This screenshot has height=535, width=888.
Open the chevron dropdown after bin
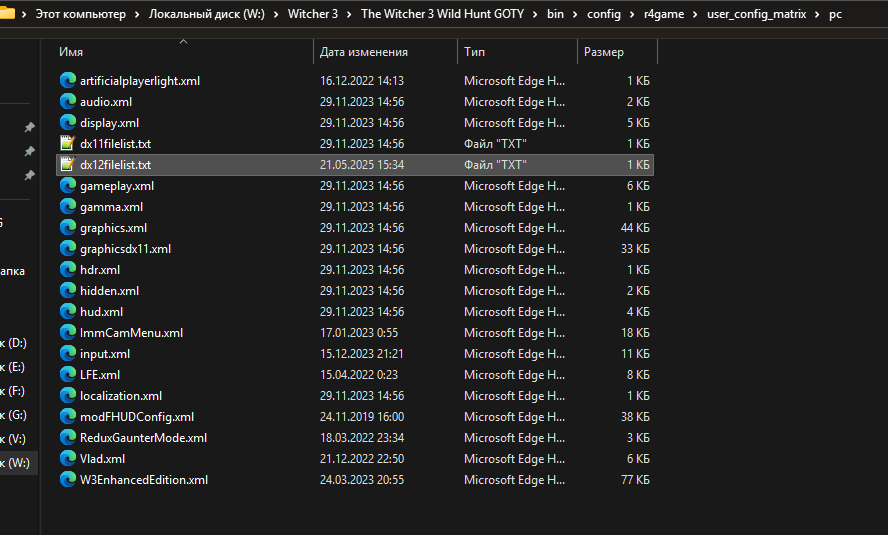(575, 14)
